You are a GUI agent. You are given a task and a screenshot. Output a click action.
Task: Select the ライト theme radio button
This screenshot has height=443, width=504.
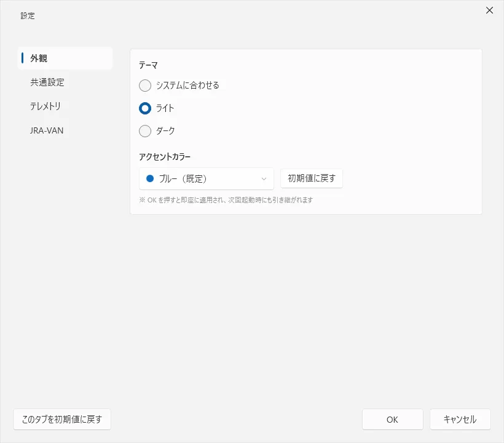[145, 108]
